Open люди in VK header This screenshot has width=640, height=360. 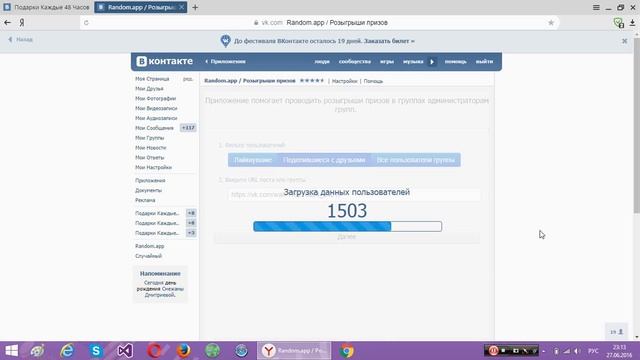click(322, 62)
